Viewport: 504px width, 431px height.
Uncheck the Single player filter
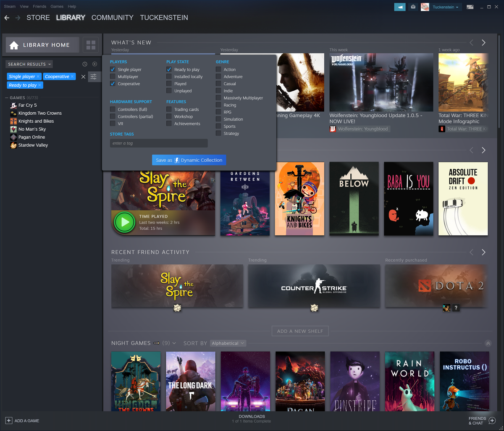(x=113, y=69)
